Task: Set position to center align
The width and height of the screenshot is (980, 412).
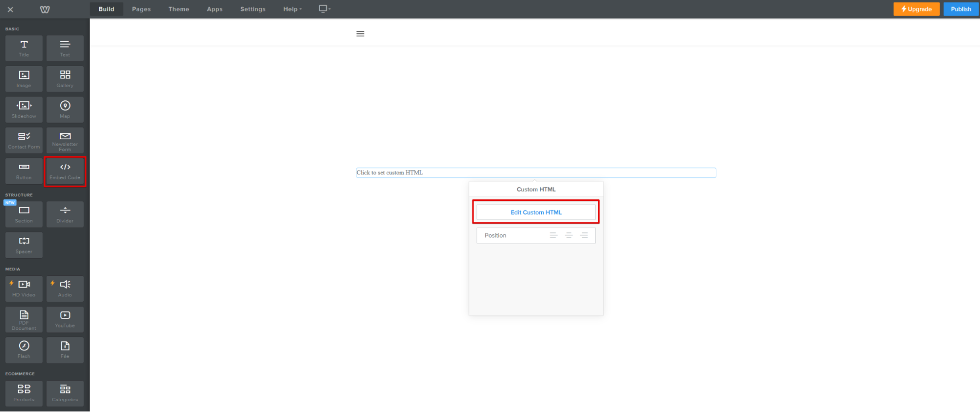Action: [569, 236]
